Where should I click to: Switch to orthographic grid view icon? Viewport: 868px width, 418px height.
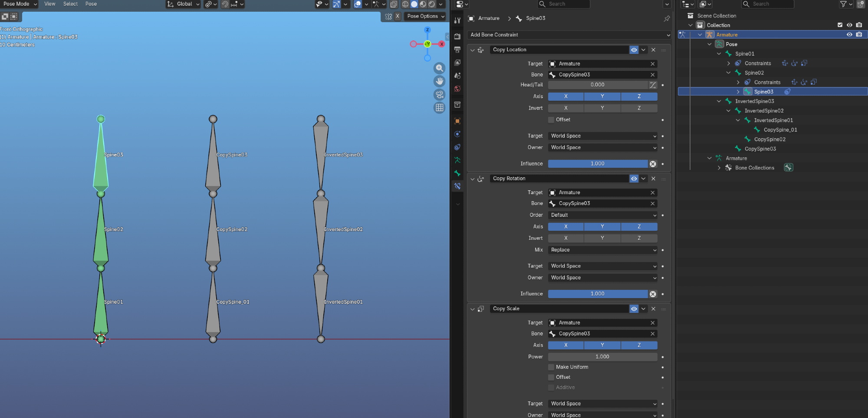pos(439,107)
